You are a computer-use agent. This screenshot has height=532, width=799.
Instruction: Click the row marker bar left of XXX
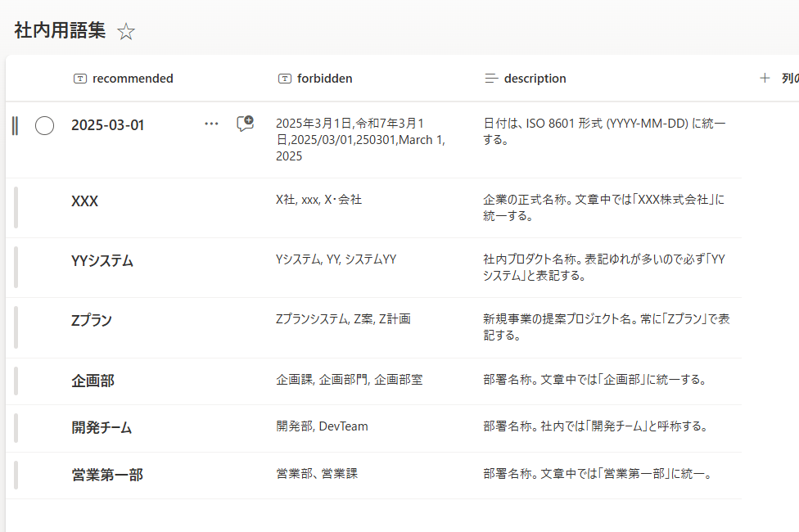pyautogui.click(x=16, y=207)
